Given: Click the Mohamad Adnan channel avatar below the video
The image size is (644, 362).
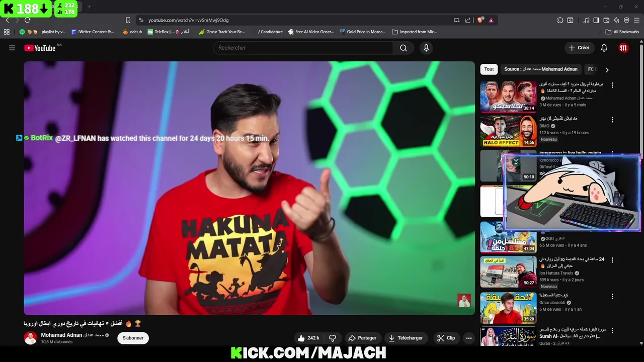Looking at the screenshot, I should point(31,338).
